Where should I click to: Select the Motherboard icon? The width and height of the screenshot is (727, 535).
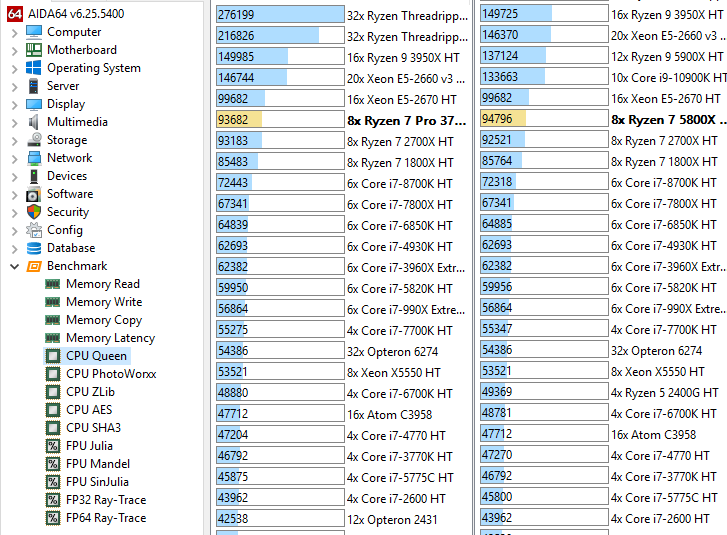pos(34,50)
